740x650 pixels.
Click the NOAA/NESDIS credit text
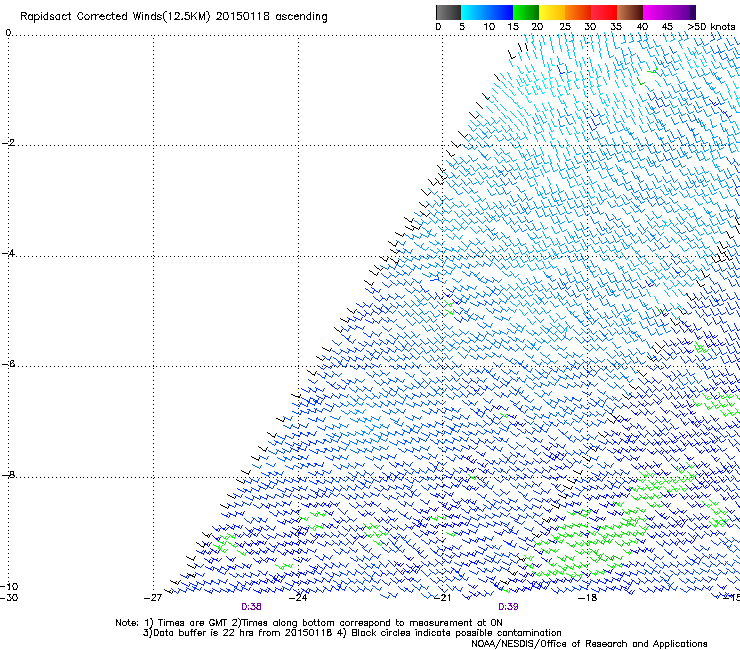(589, 644)
